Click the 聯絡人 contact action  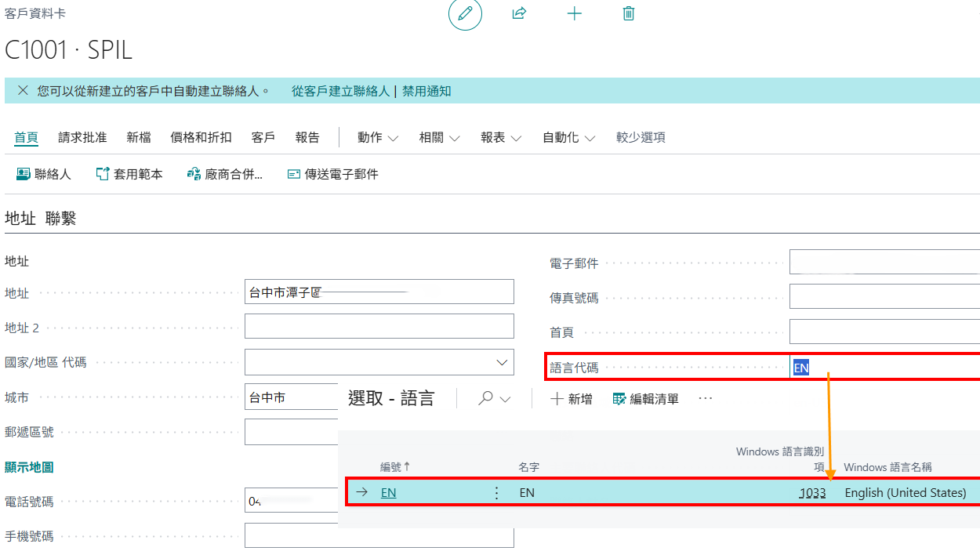44,174
